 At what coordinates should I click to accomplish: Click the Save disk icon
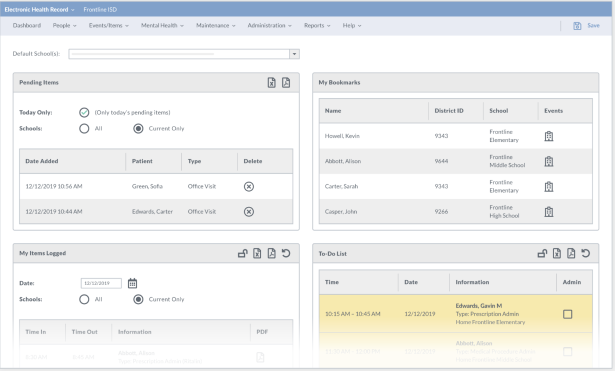(577, 26)
